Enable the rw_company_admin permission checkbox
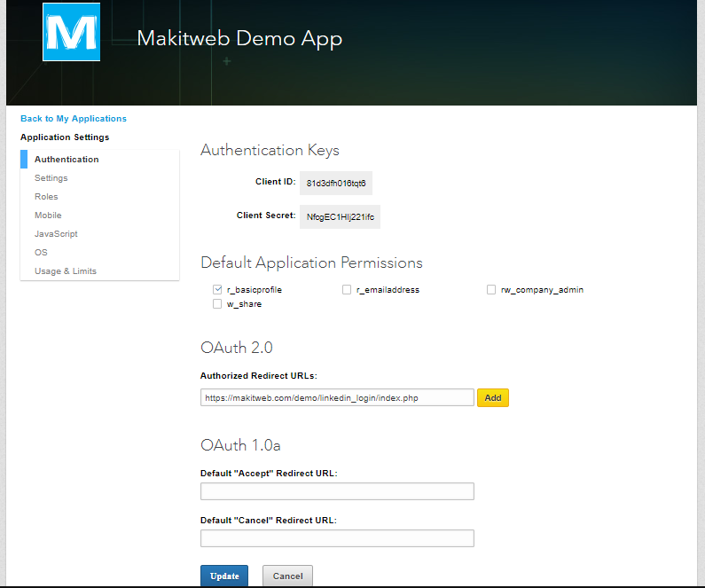The height and width of the screenshot is (588, 705). click(x=491, y=289)
